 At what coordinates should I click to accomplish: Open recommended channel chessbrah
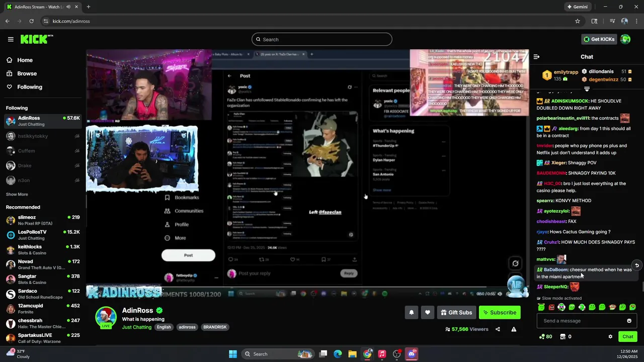coord(43,323)
